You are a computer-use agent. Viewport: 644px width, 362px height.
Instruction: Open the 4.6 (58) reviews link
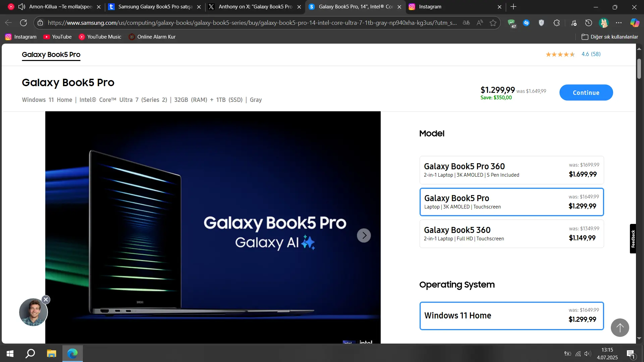591,54
